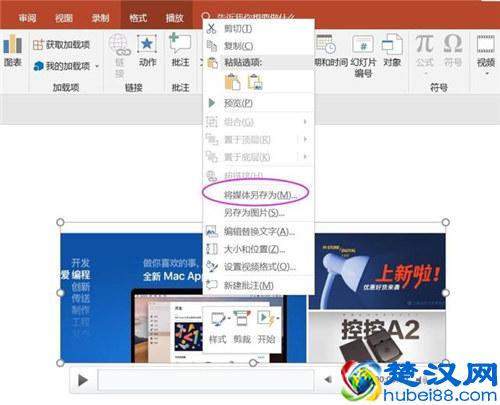The image size is (500, 405).
Task: Open the 开始 start mini-toolbar button
Action: click(x=266, y=327)
